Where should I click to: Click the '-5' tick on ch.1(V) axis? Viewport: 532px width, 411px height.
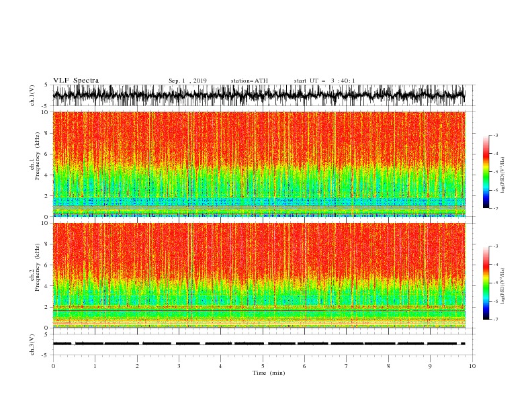click(x=46, y=106)
